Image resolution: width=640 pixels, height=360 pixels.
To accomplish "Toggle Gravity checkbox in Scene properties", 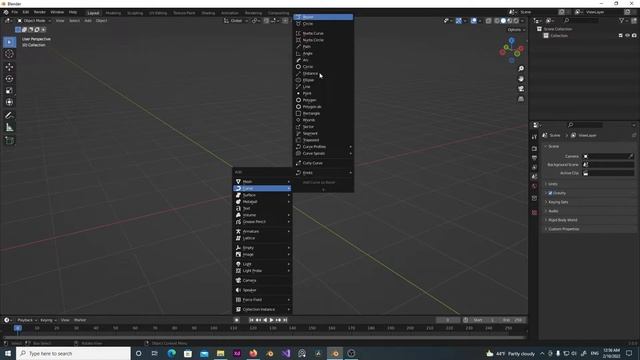I will point(550,193).
